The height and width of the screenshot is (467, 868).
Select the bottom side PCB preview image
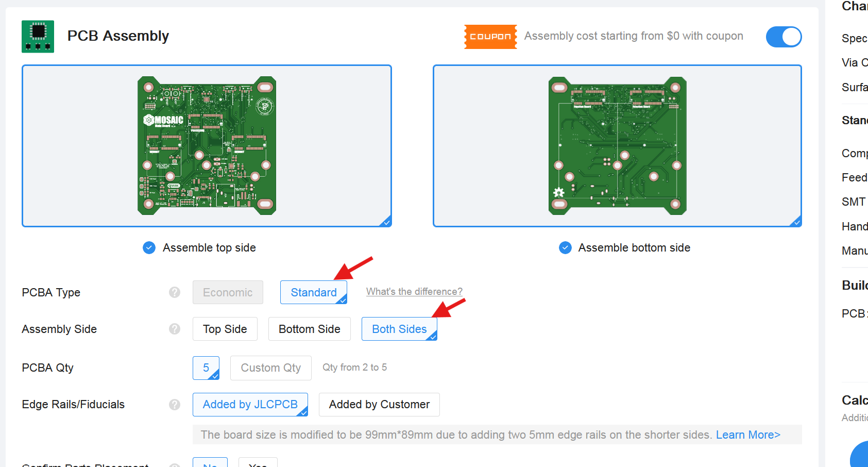point(617,146)
